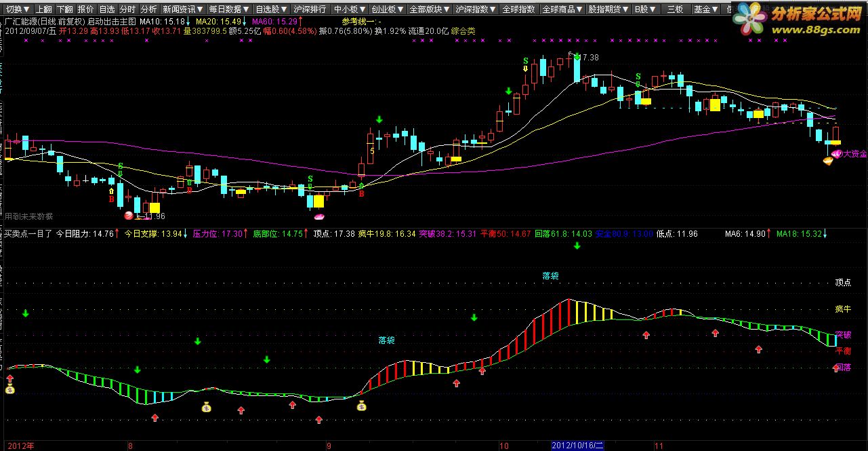The width and height of the screenshot is (868, 451).
Task: Open the 沪深指数 dropdown
Action: point(476,9)
